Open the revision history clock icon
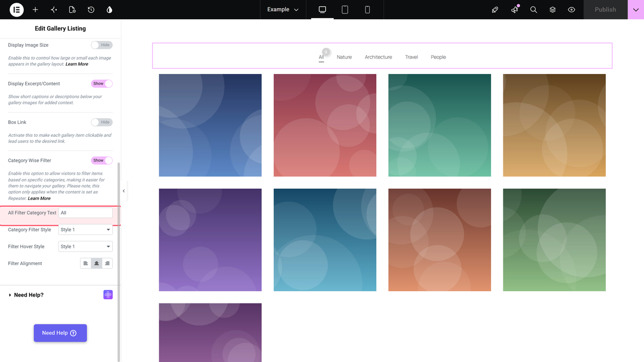Image resolution: width=644 pixels, height=362 pixels. (x=91, y=10)
